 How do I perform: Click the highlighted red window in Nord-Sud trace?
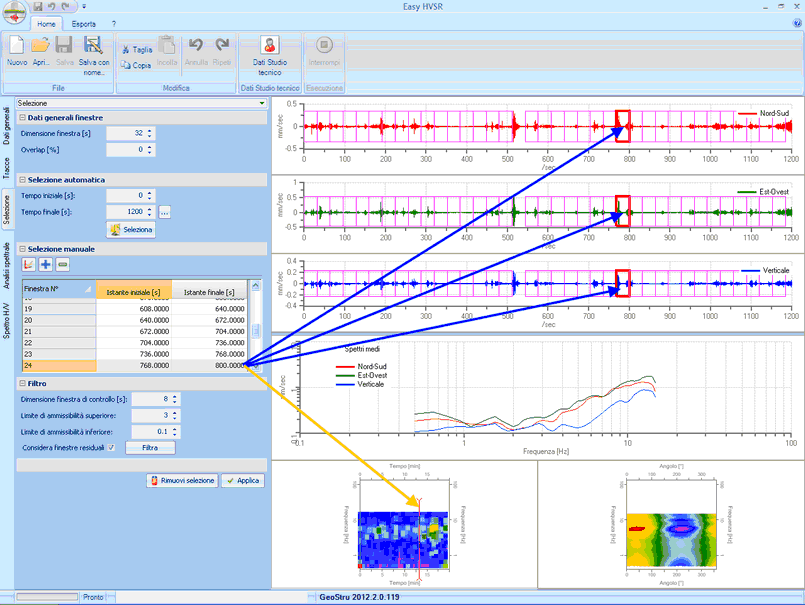click(x=623, y=126)
